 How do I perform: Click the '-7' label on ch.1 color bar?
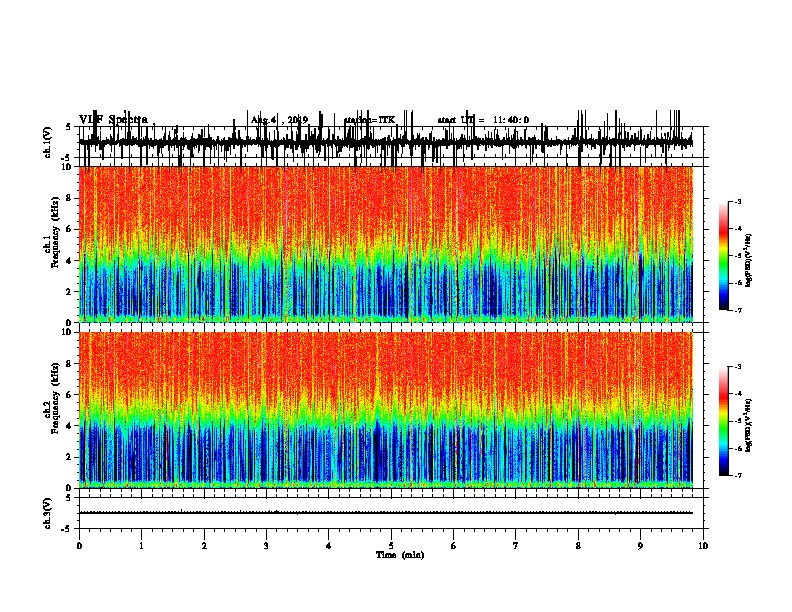pyautogui.click(x=738, y=310)
